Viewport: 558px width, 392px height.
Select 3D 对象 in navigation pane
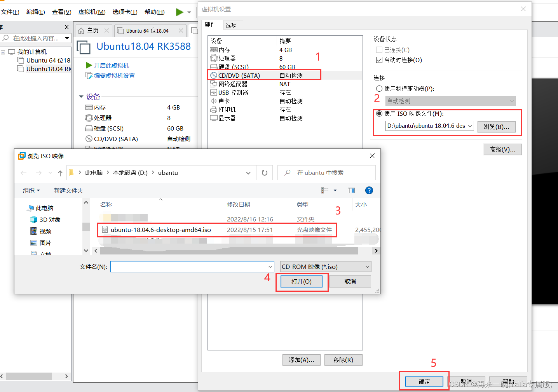tap(45, 220)
